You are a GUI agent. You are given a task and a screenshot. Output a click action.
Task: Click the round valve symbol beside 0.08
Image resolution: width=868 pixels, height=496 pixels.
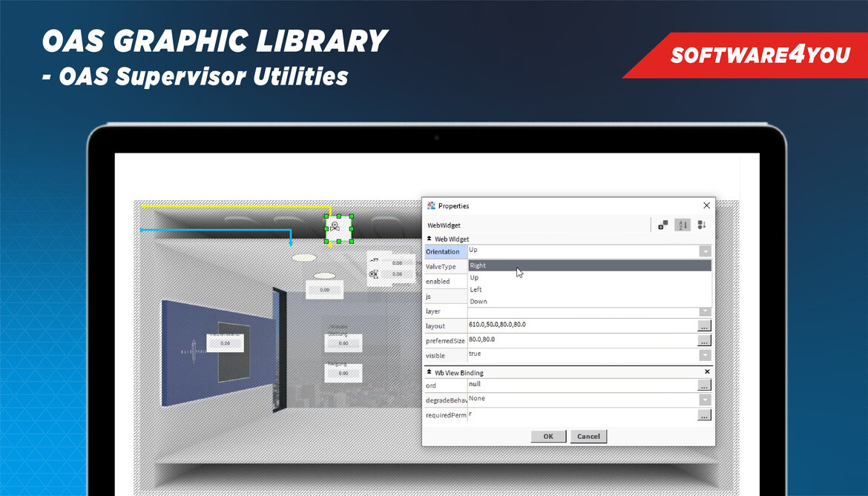coord(374,274)
